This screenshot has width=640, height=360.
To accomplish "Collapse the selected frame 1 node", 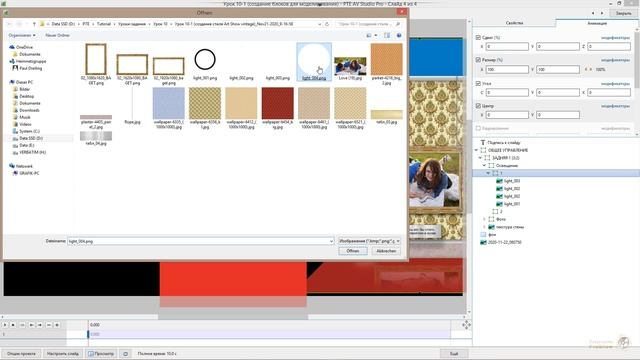I will (488, 173).
